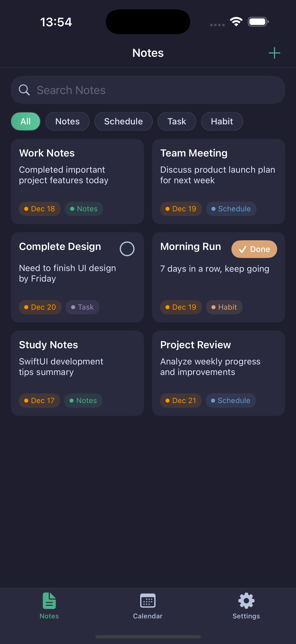Open the Team Meeting card
Image resolution: width=296 pixels, height=644 pixels.
tap(219, 181)
